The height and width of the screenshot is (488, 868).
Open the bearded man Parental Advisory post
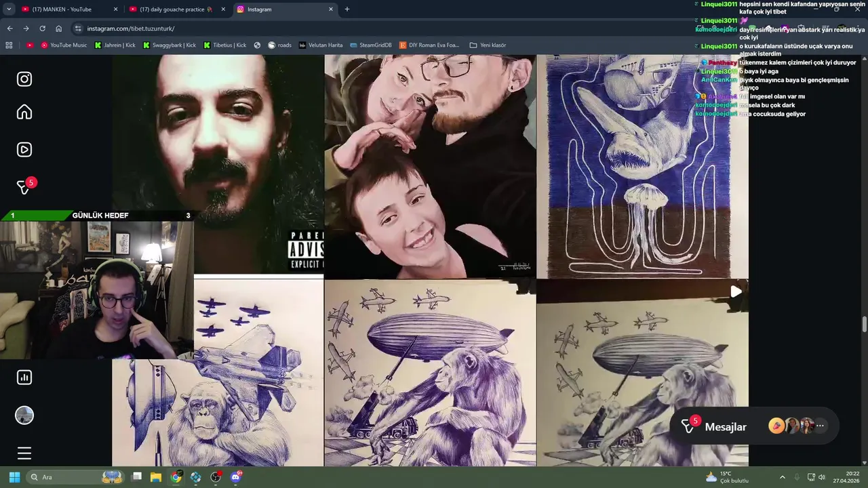[218, 164]
